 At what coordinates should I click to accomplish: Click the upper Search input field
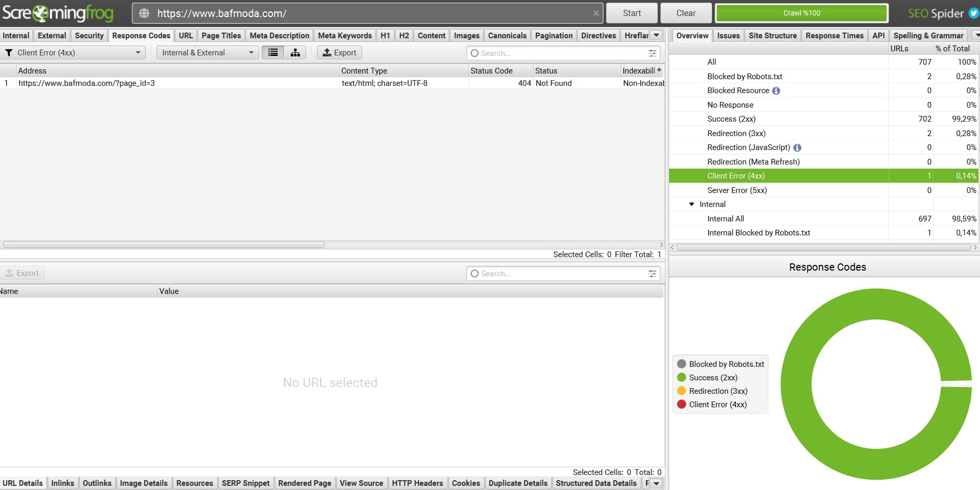(x=563, y=53)
